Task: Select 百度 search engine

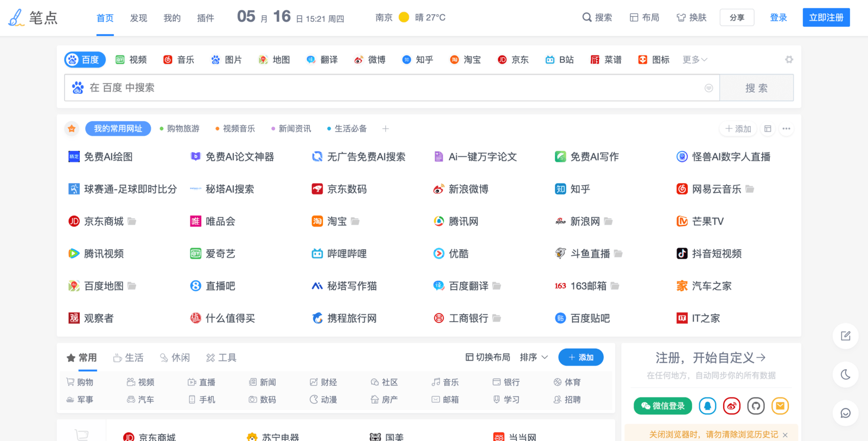Action: pyautogui.click(x=85, y=60)
